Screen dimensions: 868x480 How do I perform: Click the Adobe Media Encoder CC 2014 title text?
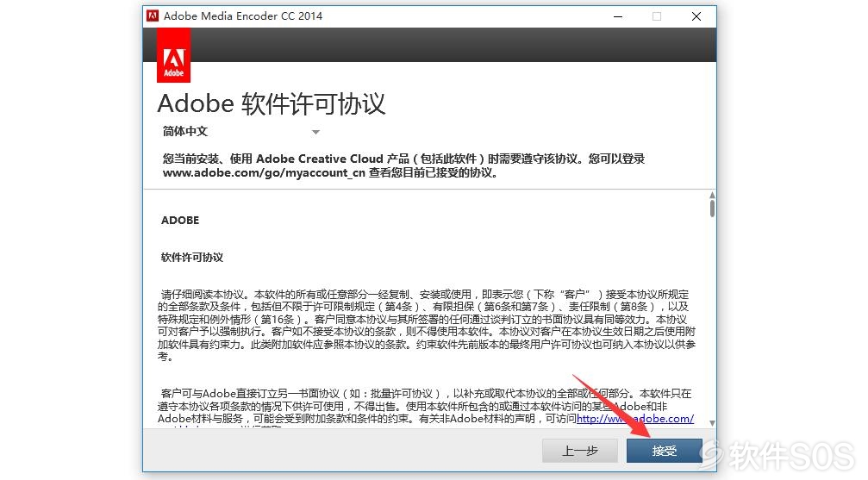point(243,16)
